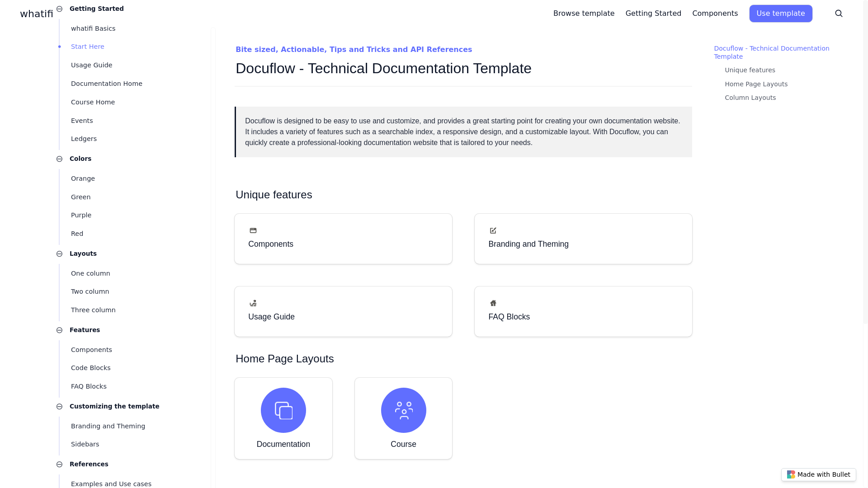
Task: Open the Green color page
Action: click(81, 197)
